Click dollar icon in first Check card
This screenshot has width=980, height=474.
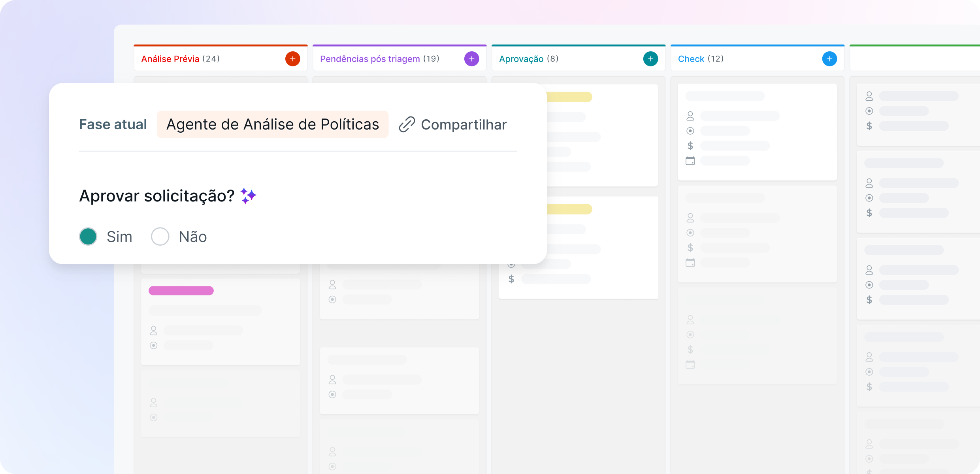click(x=690, y=146)
